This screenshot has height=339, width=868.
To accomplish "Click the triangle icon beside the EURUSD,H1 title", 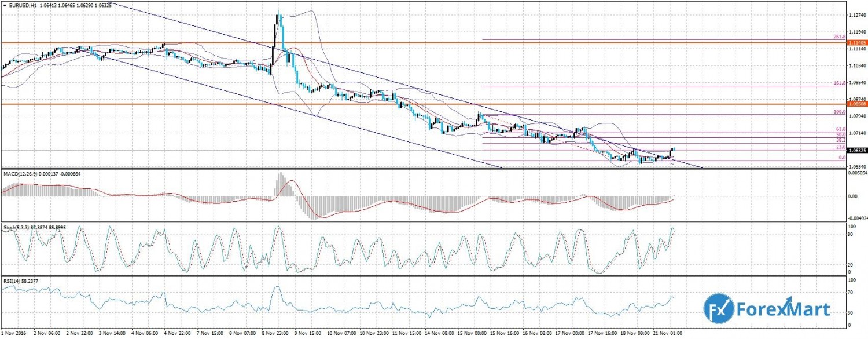I will [x=5, y=5].
